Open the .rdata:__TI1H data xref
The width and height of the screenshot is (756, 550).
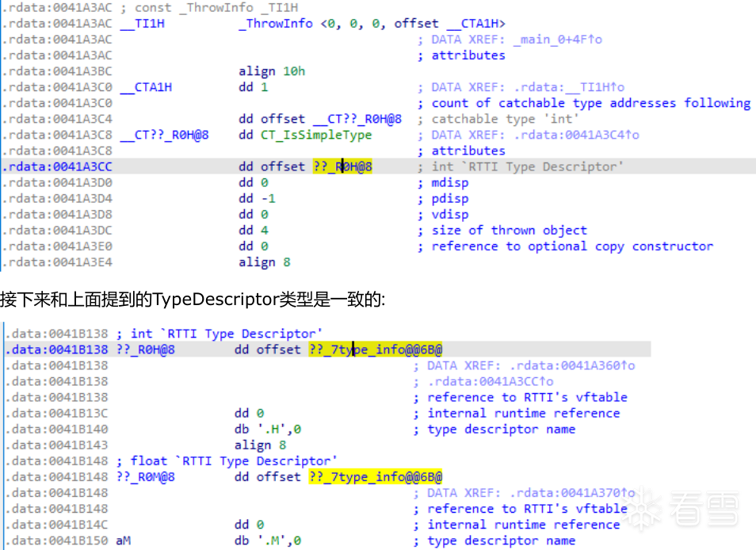point(569,87)
